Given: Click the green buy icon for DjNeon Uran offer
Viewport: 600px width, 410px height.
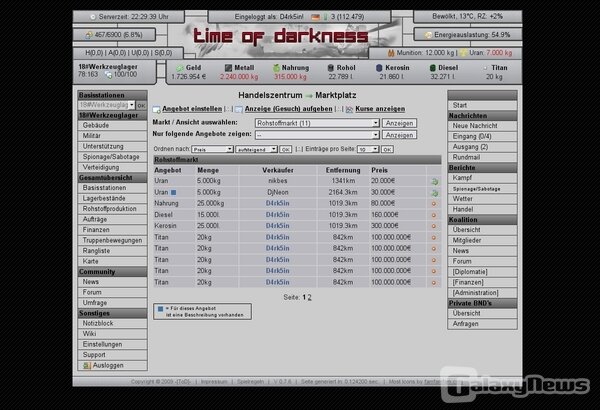Looking at the screenshot, I should click(x=434, y=193).
